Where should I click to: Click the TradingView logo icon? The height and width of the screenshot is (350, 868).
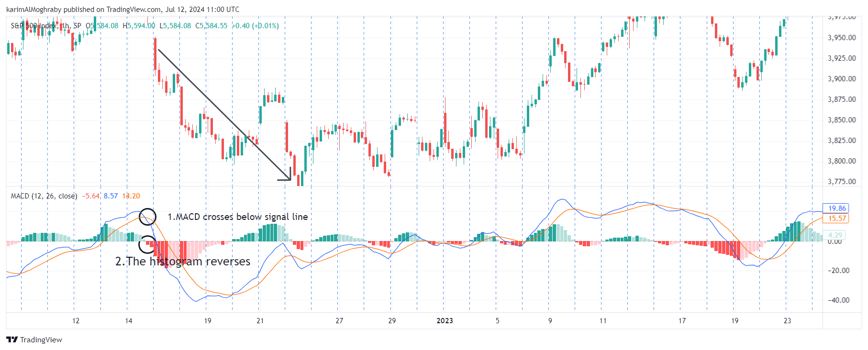coord(12,339)
